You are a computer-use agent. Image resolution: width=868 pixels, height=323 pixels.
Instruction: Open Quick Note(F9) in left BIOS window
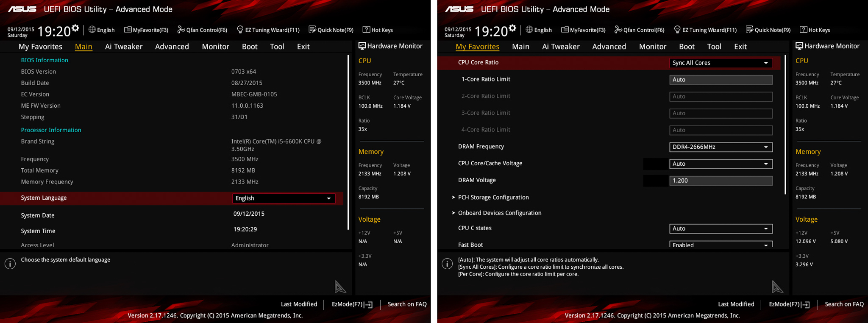[331, 30]
